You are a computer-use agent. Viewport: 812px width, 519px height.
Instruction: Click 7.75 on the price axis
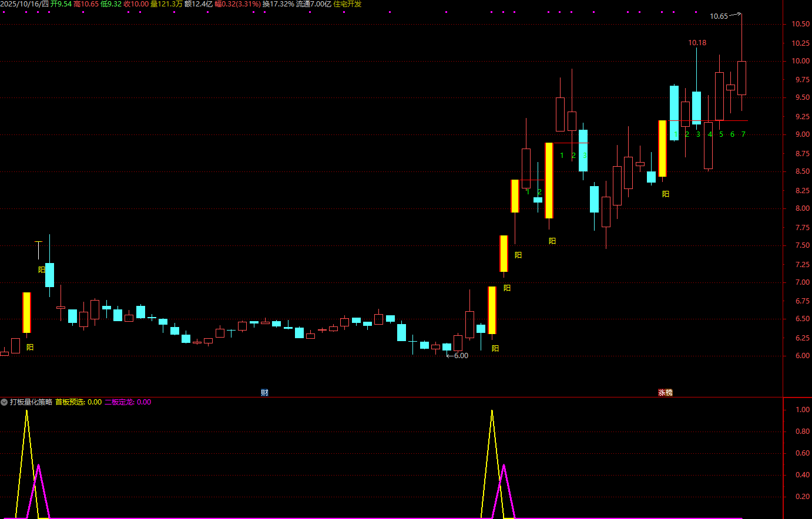(x=802, y=228)
